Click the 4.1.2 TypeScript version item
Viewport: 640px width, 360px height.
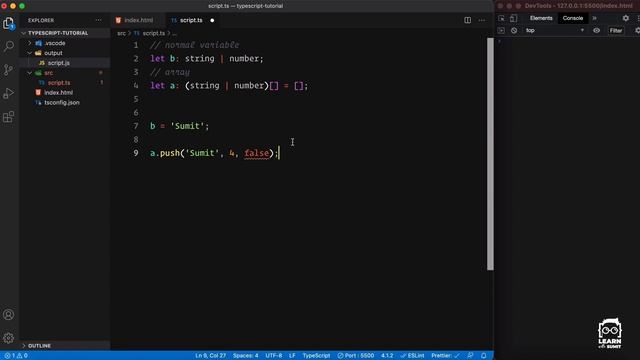tap(387, 356)
